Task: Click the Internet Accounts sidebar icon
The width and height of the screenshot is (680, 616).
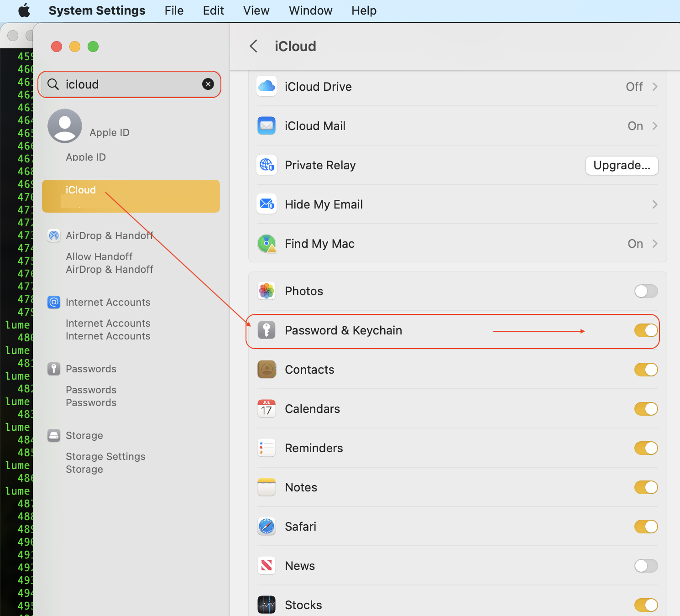Action: click(54, 302)
